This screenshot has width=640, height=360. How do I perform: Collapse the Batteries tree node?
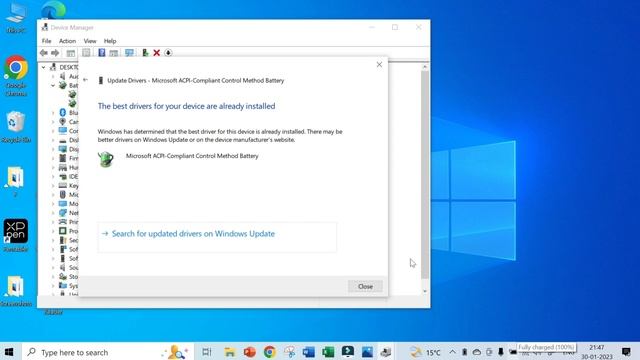point(53,85)
